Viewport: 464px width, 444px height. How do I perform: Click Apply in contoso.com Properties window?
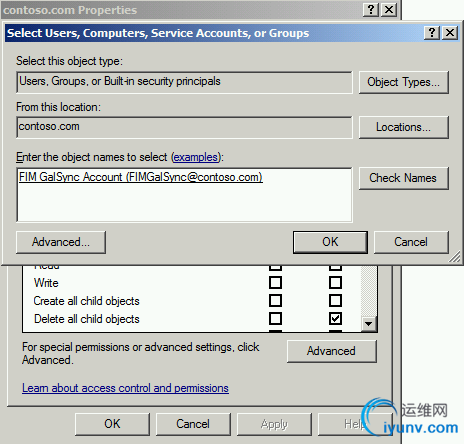tap(274, 424)
